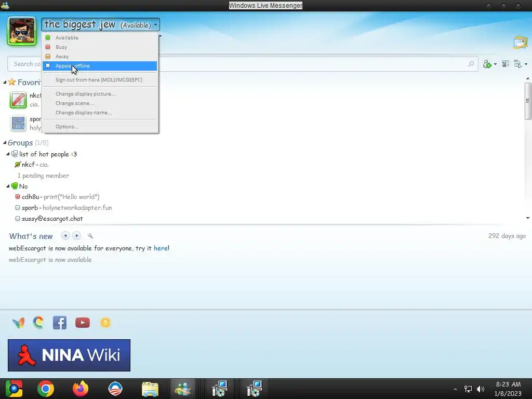Viewport: 532px width, 399px height.
Task: Click the Messenger taskbar icon
Action: coord(183,389)
